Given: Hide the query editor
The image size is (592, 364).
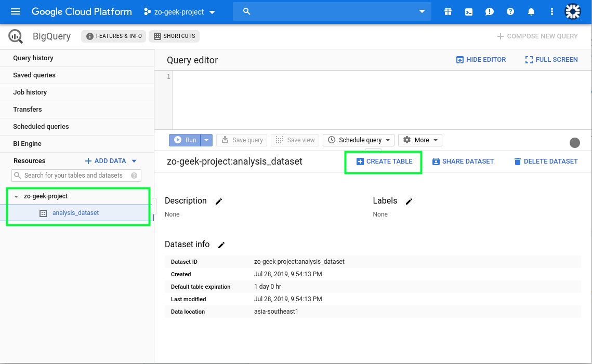Looking at the screenshot, I should click(x=481, y=60).
